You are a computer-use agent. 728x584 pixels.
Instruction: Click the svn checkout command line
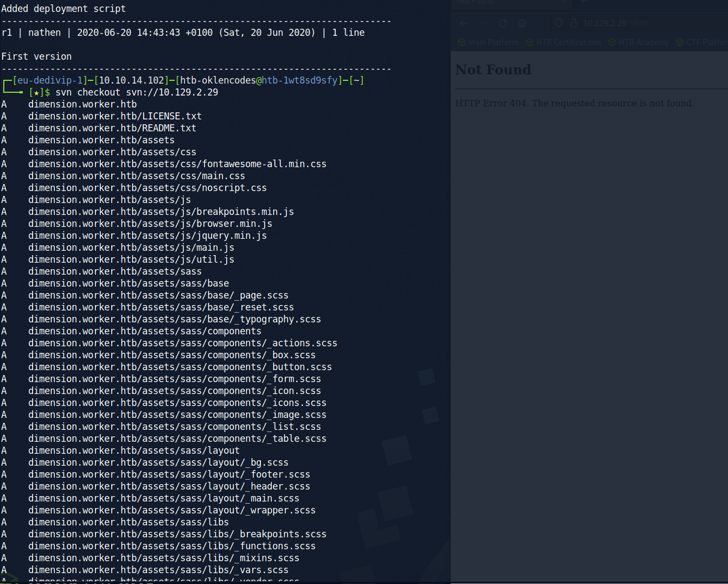[x=136, y=92]
